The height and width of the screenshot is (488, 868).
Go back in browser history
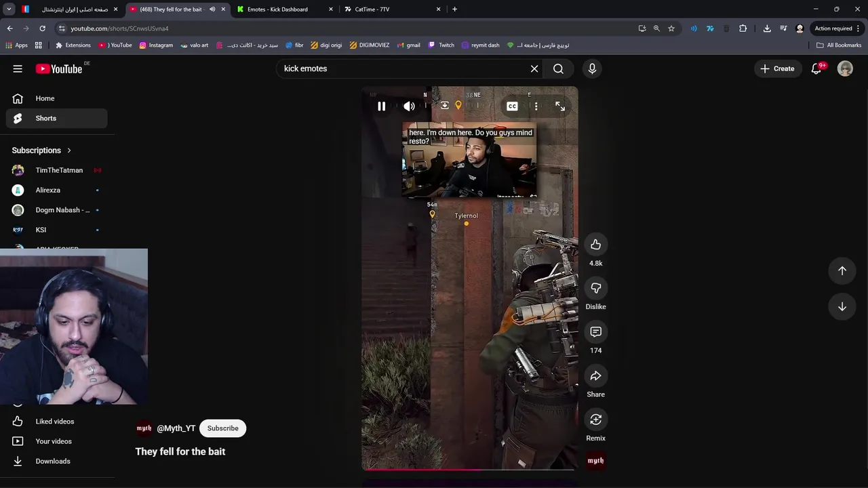tap(10, 28)
